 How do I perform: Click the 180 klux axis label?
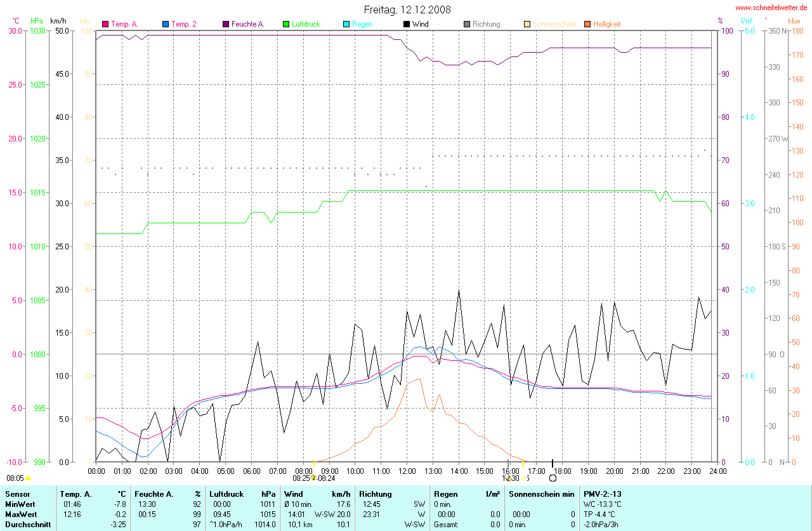click(x=797, y=30)
